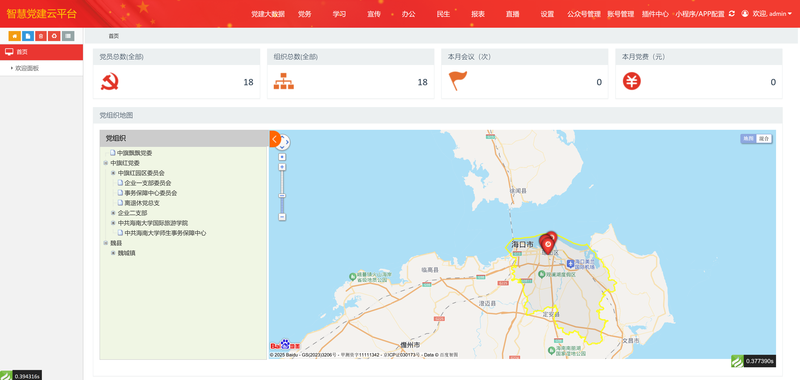Select 中旗飘飘党委 in the org tree
800x380 pixels.
coord(135,153)
